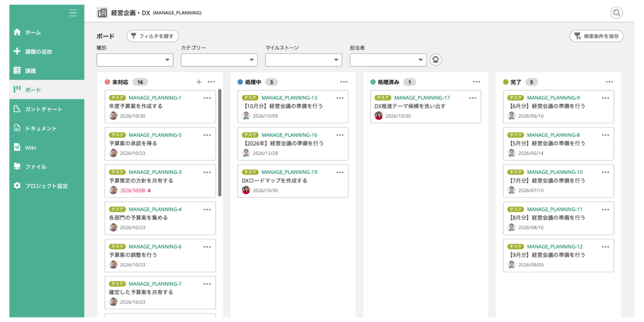Open ellipsis menu on MANAGE_PLANNING-6 card
The height and width of the screenshot is (322, 644).
click(207, 247)
